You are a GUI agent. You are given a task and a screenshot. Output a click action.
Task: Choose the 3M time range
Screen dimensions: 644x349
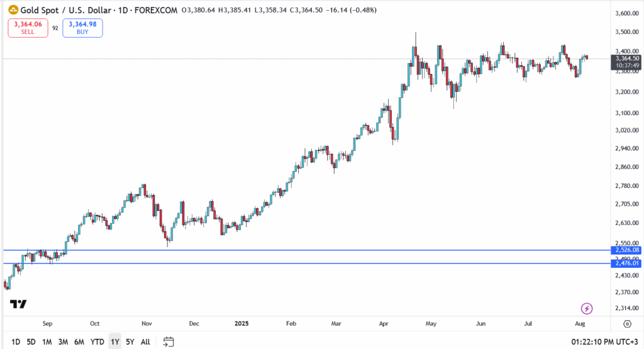[x=63, y=341]
